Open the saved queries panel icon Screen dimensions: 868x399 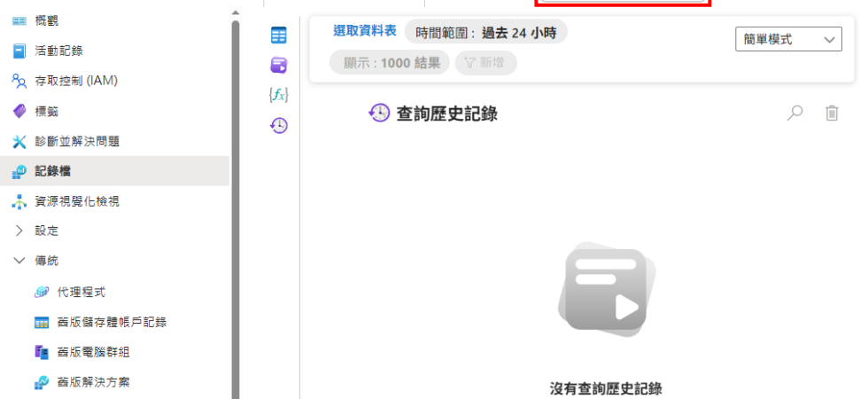(x=278, y=65)
